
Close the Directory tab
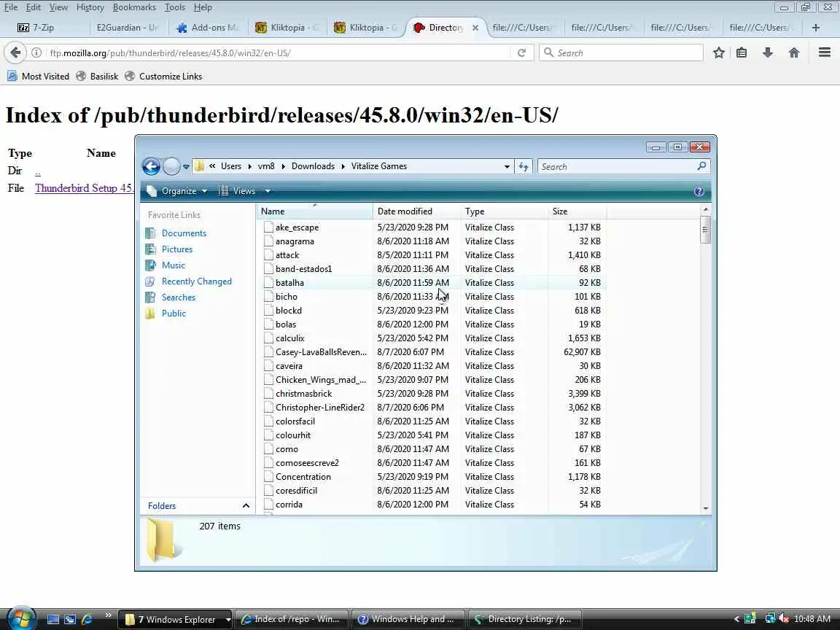(x=475, y=27)
